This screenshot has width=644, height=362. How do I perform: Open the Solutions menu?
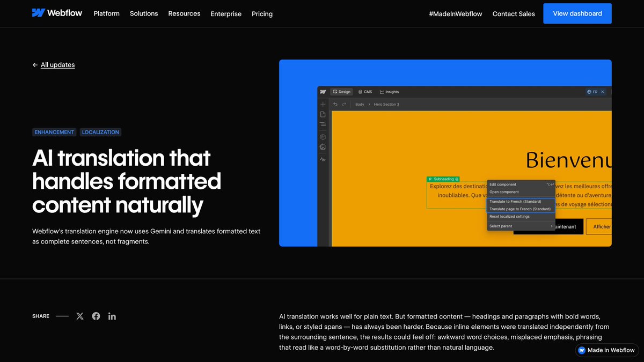click(144, 13)
